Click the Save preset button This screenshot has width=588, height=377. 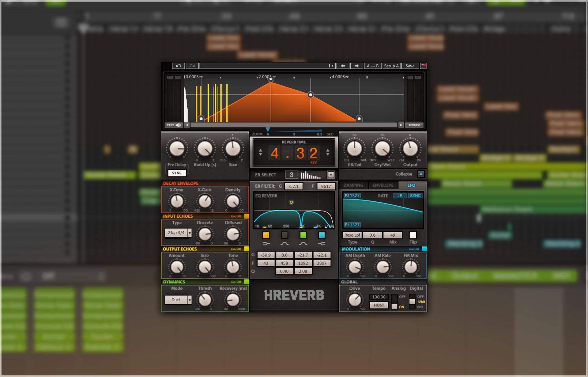410,66
